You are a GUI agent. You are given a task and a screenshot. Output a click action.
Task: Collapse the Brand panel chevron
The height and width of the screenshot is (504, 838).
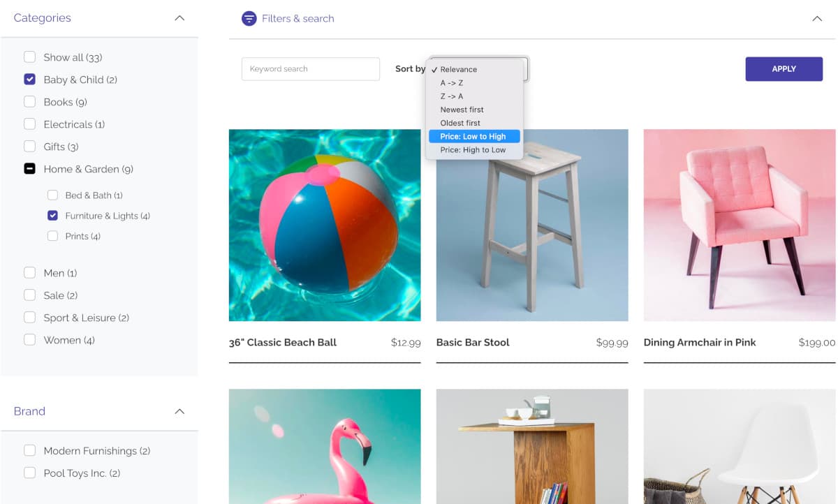[x=179, y=411]
